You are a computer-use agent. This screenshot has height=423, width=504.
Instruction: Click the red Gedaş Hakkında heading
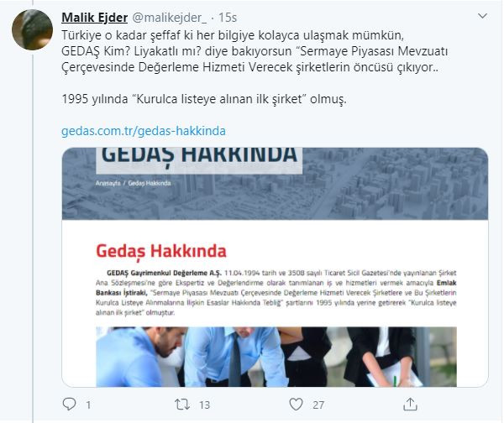(161, 251)
